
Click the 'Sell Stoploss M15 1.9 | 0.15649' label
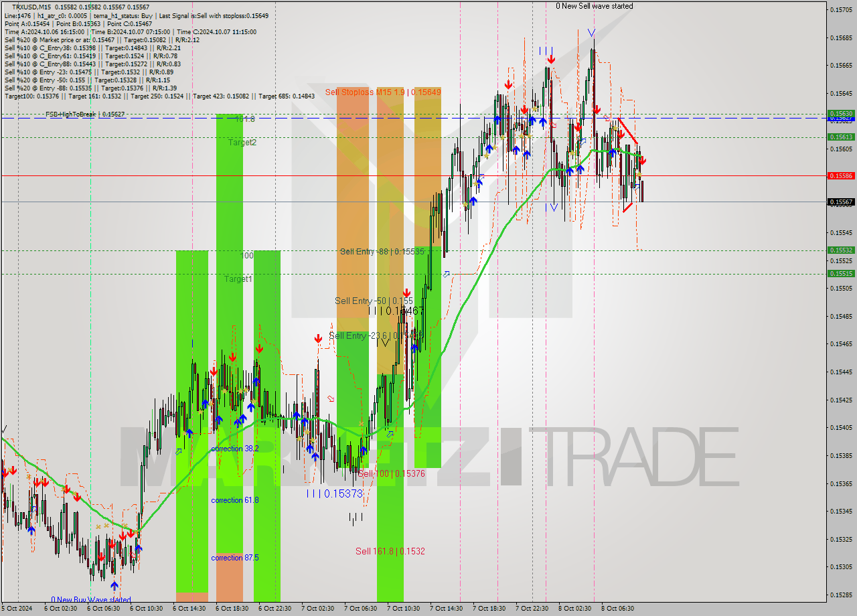click(383, 92)
